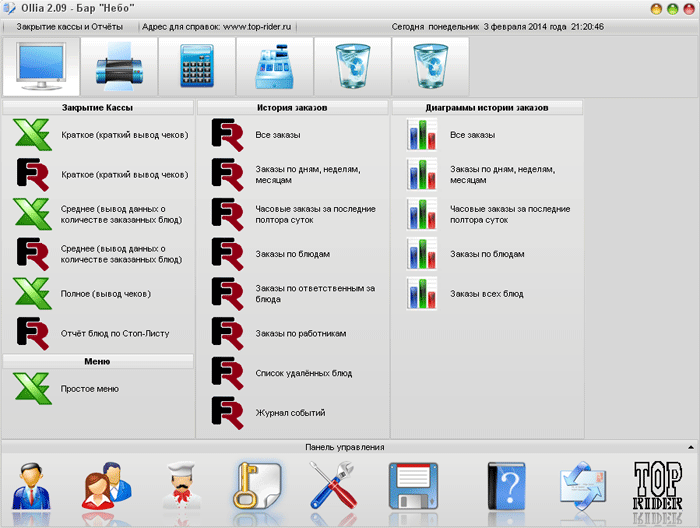
Task: Click the floppy disk save icon
Action: point(413,486)
